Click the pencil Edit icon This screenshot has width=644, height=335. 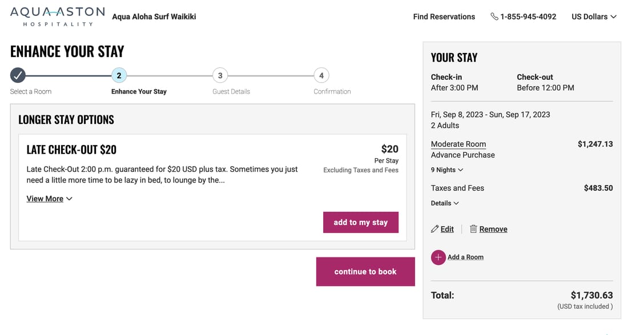pyautogui.click(x=435, y=229)
